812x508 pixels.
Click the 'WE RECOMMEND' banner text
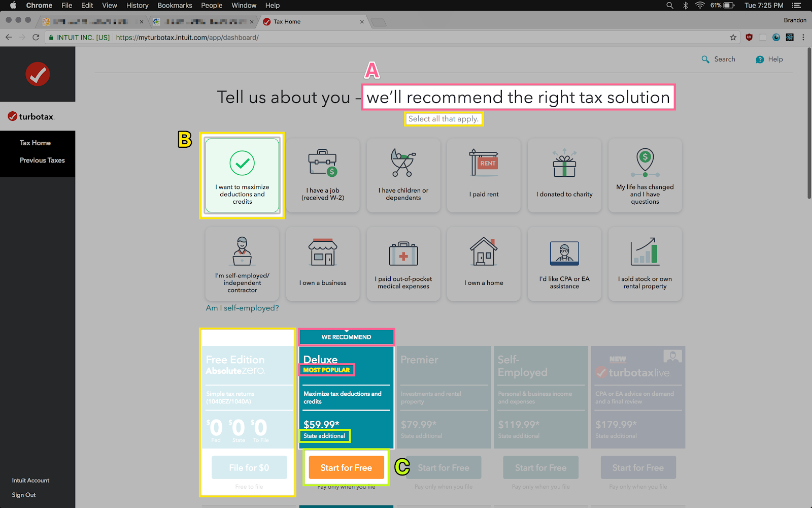pyautogui.click(x=346, y=337)
